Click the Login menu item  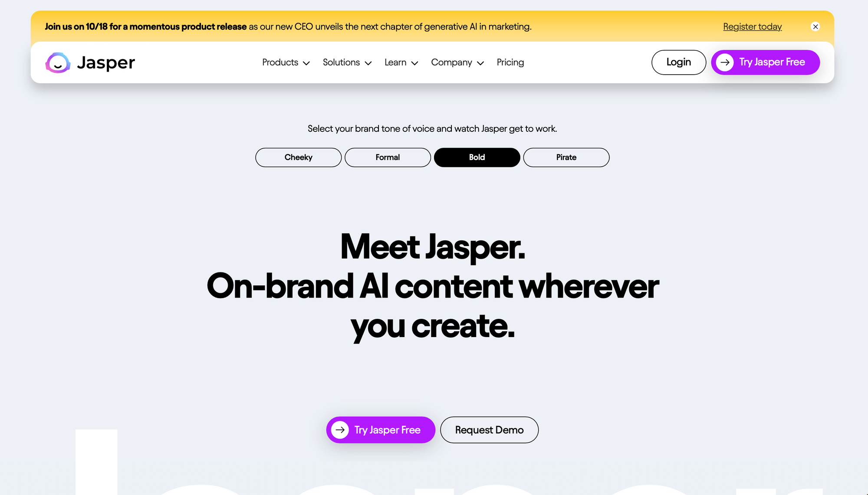pyautogui.click(x=678, y=62)
